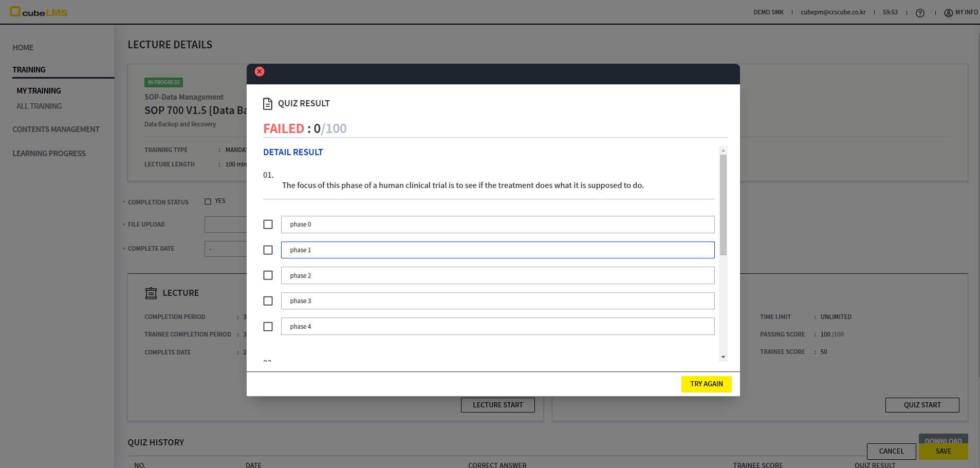The height and width of the screenshot is (468, 980).
Task: Click the QUIZ START button
Action: coord(921,405)
